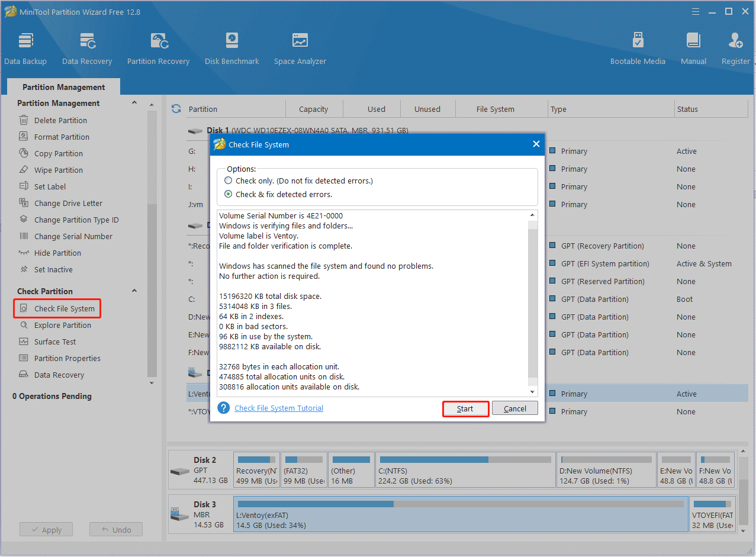Image resolution: width=756 pixels, height=557 pixels.
Task: Click the refresh icon beside Partition header
Action: (x=176, y=109)
